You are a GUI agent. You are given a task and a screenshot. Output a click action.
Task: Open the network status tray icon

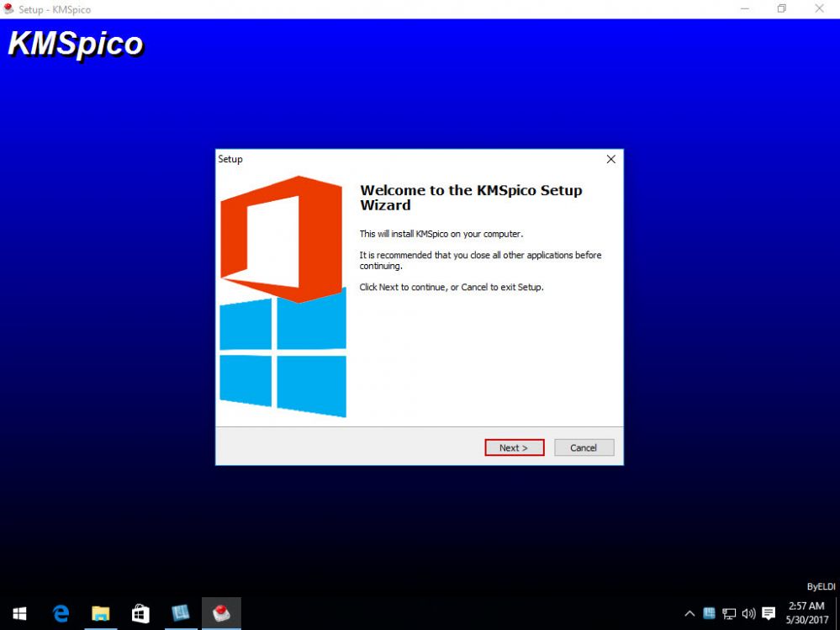pos(729,614)
